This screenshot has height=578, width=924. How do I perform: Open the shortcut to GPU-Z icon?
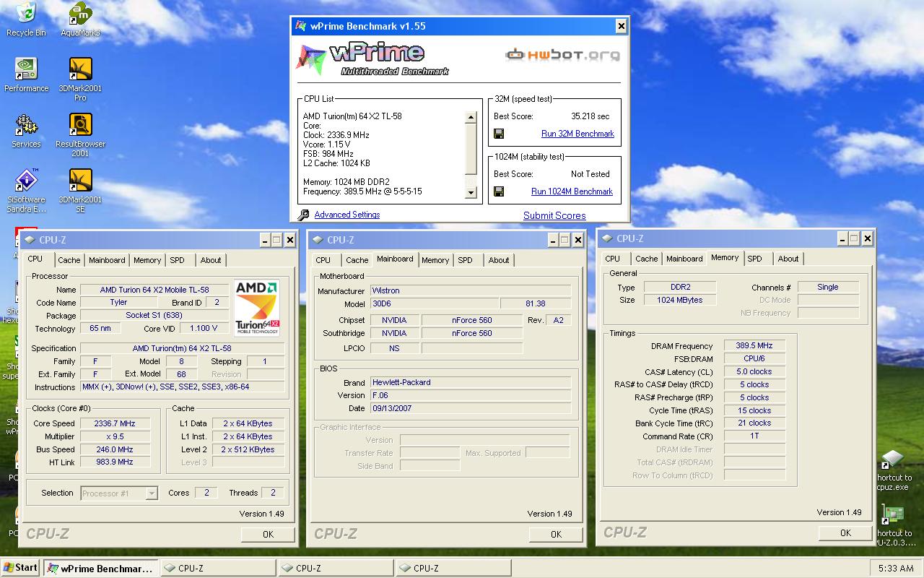pyautogui.click(x=893, y=525)
